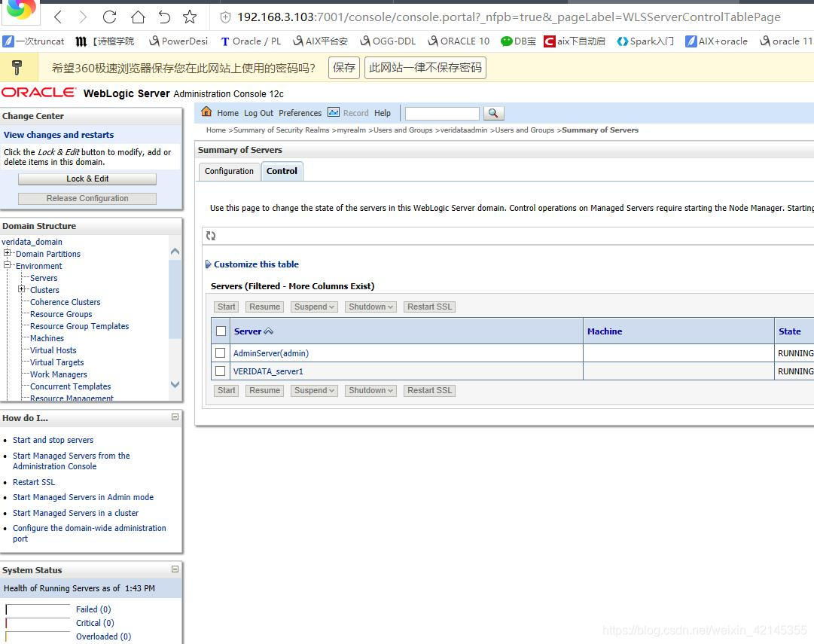Click the Failed (0) status link

pyautogui.click(x=93, y=609)
